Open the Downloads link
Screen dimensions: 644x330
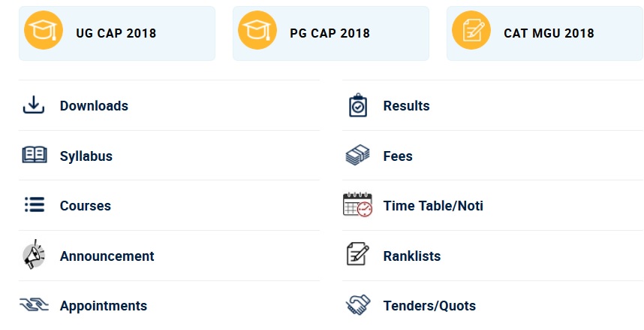point(94,106)
